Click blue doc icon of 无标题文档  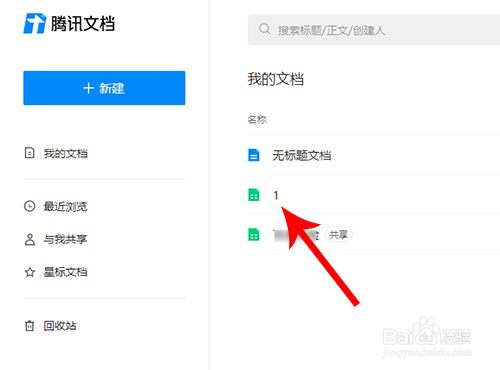point(254,155)
